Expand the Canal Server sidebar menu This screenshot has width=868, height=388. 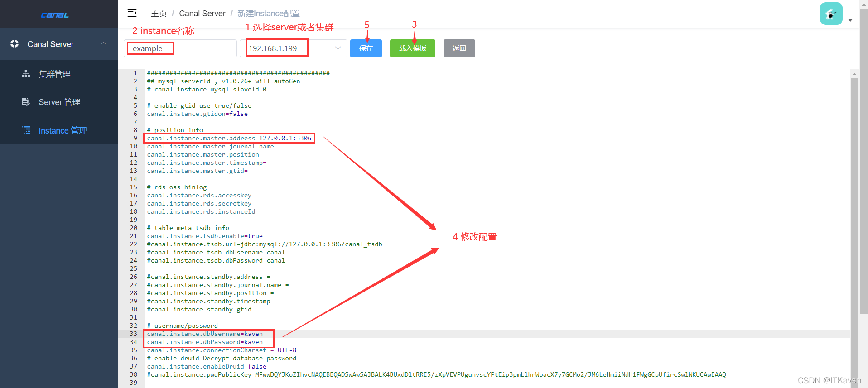click(x=59, y=44)
